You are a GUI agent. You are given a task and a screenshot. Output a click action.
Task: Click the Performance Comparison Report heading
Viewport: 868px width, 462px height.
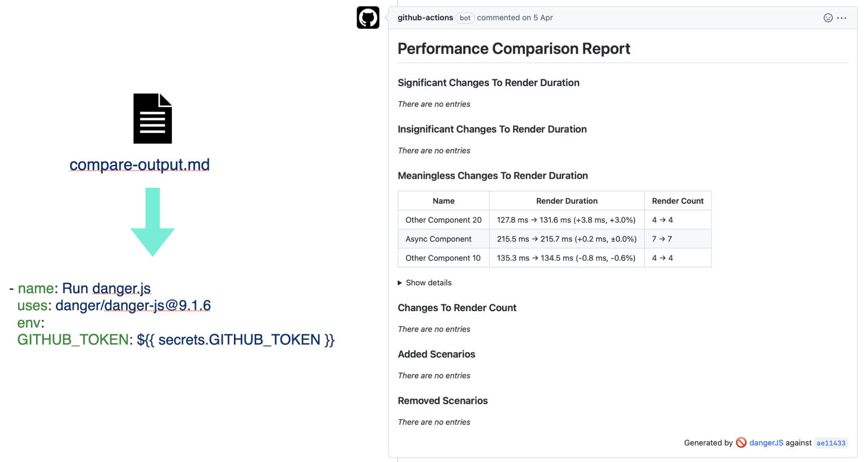tap(514, 48)
